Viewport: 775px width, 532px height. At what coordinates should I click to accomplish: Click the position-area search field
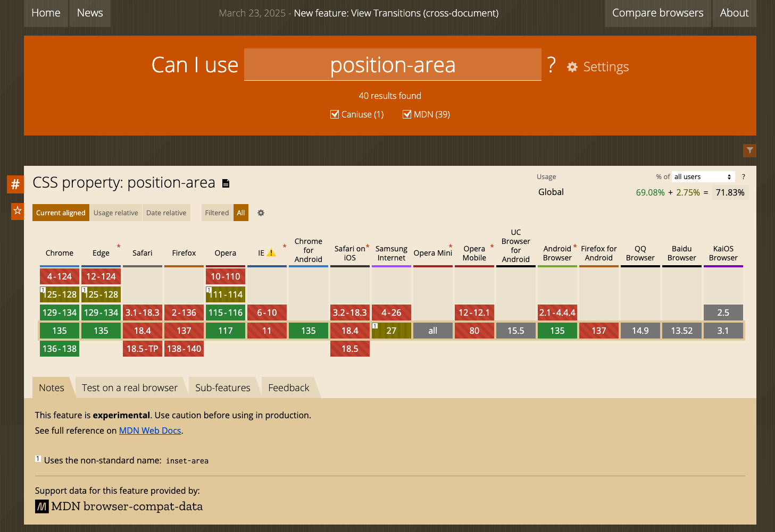[393, 65]
